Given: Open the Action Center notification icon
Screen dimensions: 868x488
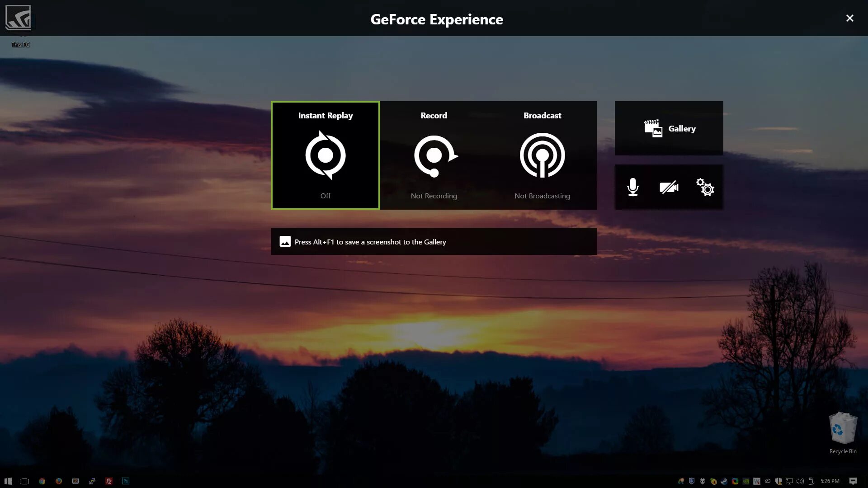Looking at the screenshot, I should pos(853,481).
